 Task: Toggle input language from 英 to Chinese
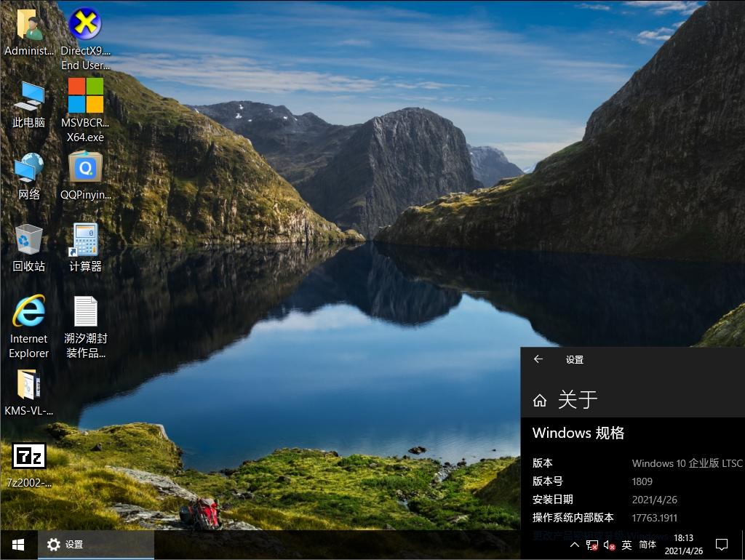[x=627, y=544]
